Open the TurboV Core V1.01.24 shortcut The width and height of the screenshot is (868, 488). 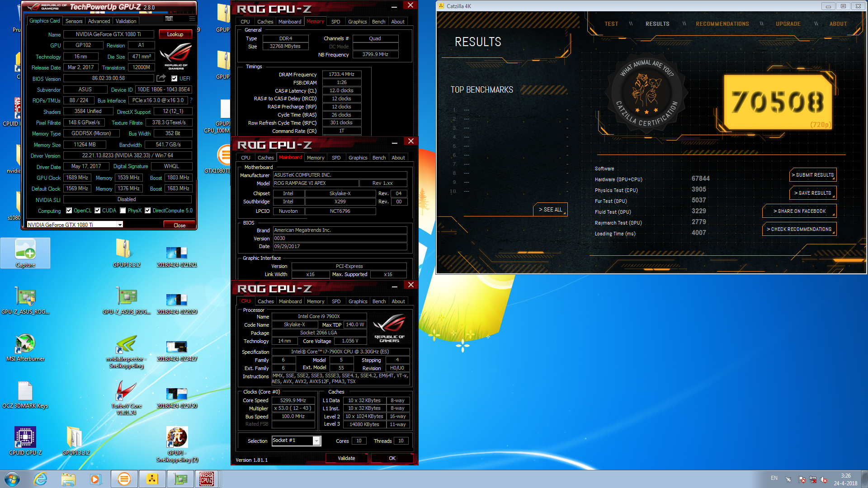(127, 397)
